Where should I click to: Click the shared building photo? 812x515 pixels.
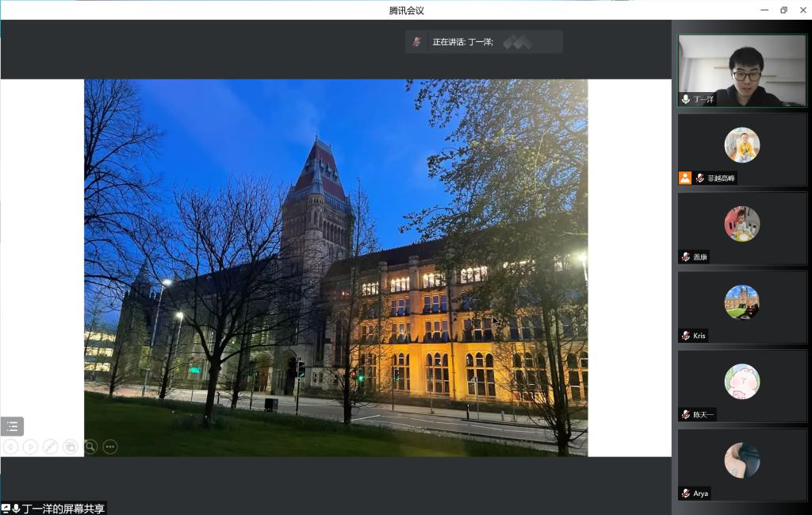point(335,267)
